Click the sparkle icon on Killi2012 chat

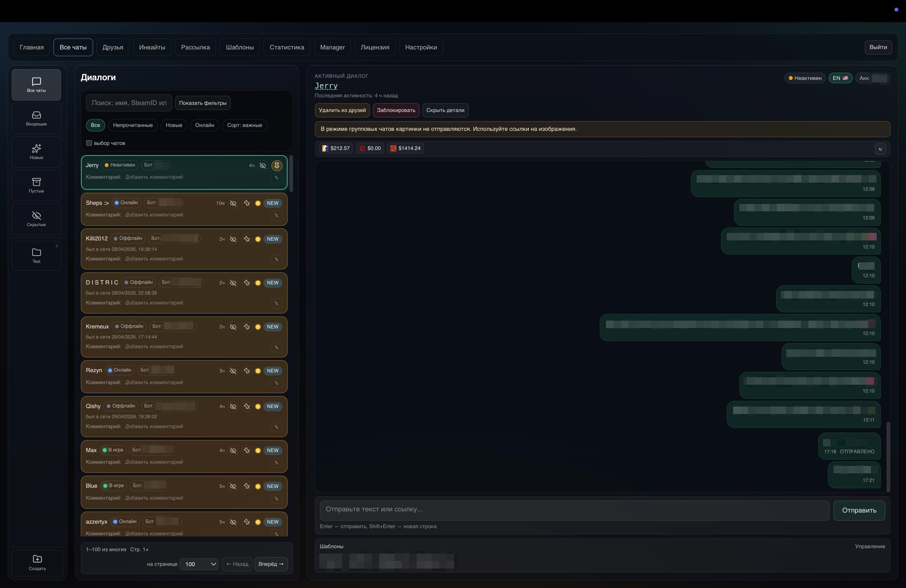247,239
